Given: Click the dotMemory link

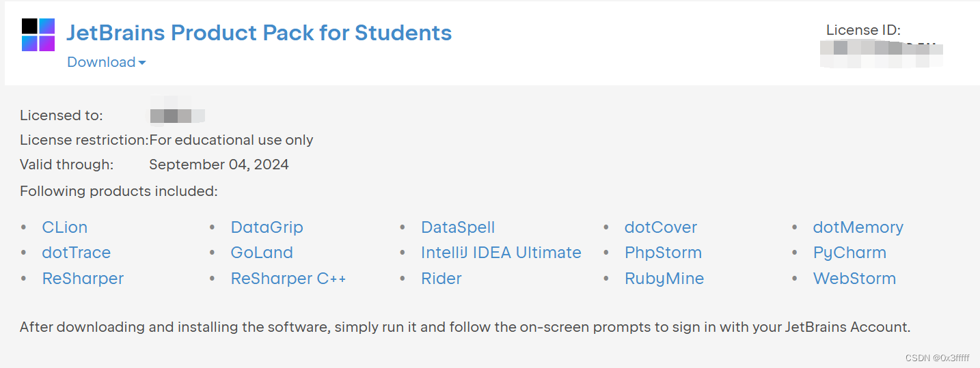Looking at the screenshot, I should [858, 227].
